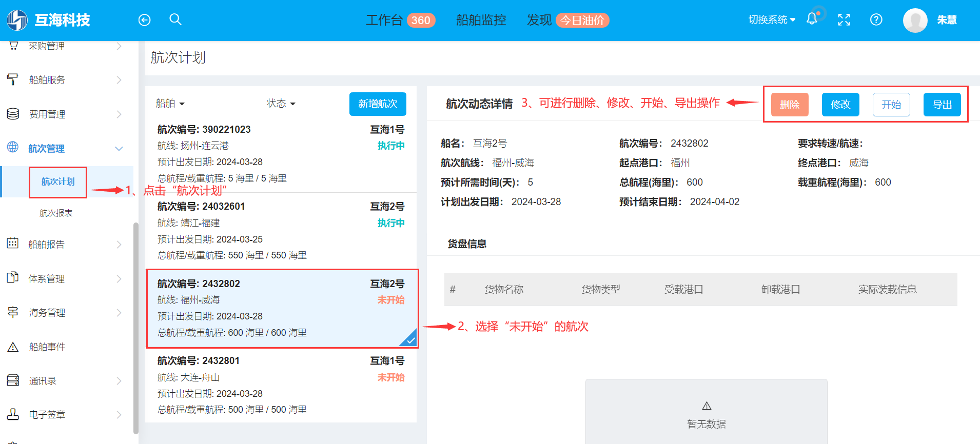Click the 海务管理 signpost icon
980x444 pixels.
13,312
